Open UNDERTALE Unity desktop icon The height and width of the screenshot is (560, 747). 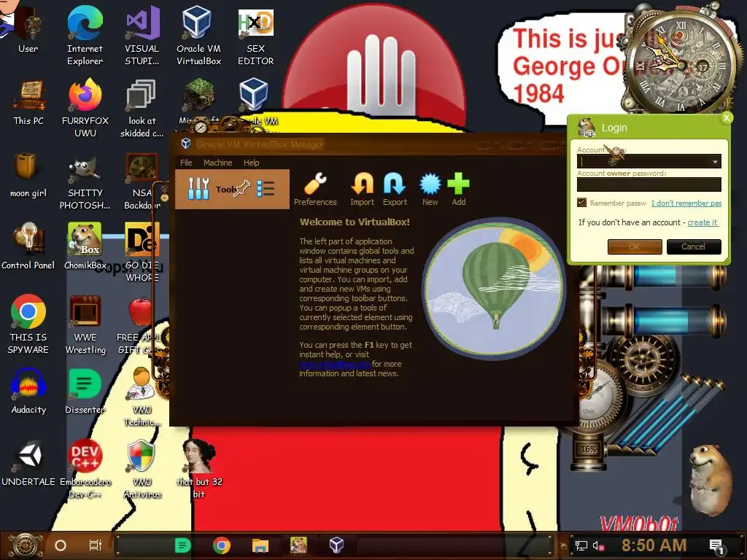(28, 463)
